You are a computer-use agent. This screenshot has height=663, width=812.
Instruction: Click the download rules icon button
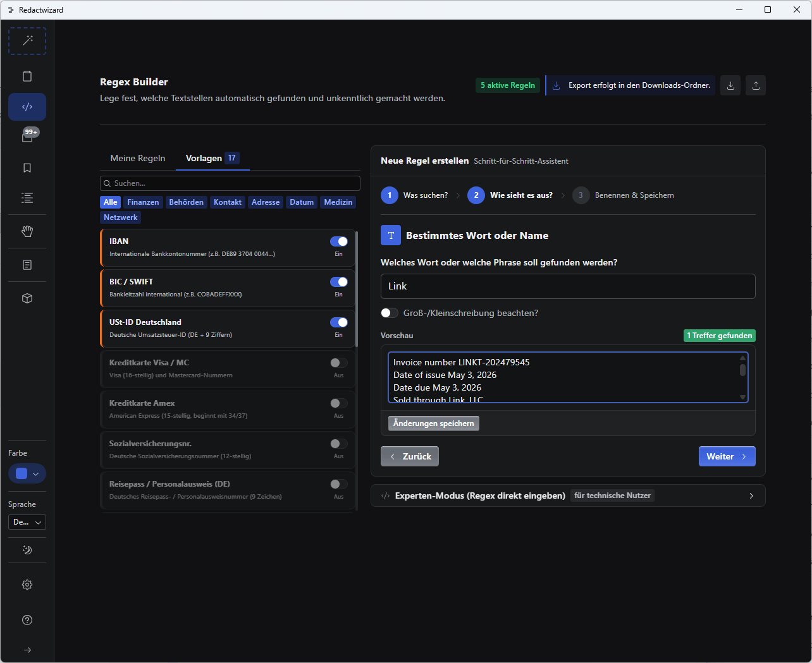[730, 85]
